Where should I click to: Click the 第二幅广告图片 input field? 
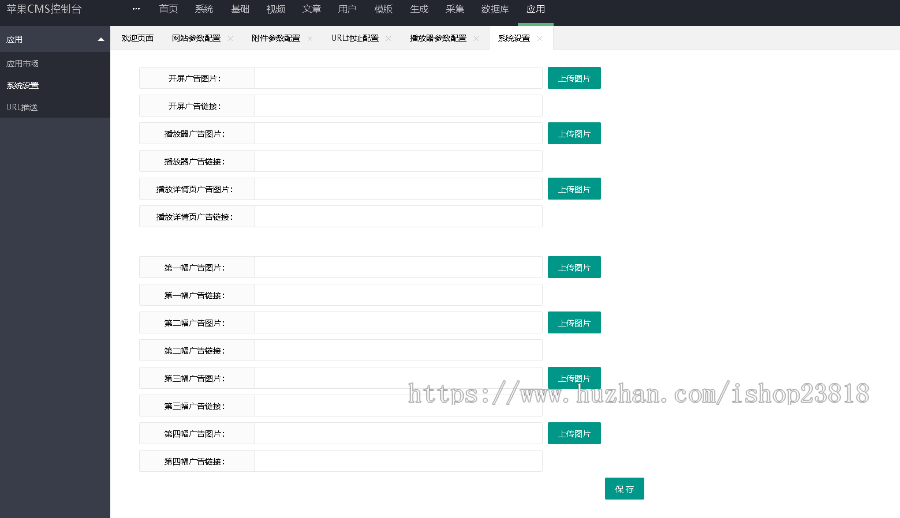click(398, 323)
